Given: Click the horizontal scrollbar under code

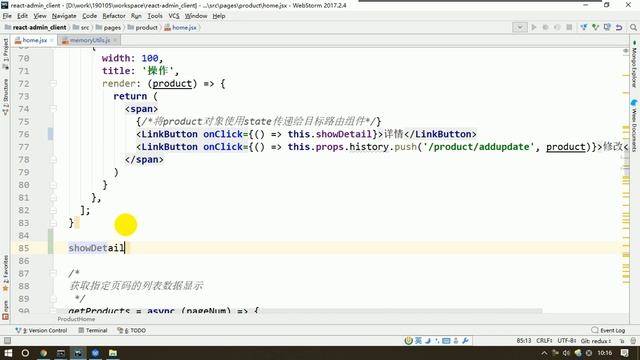Looking at the screenshot, I should [x=300, y=311].
